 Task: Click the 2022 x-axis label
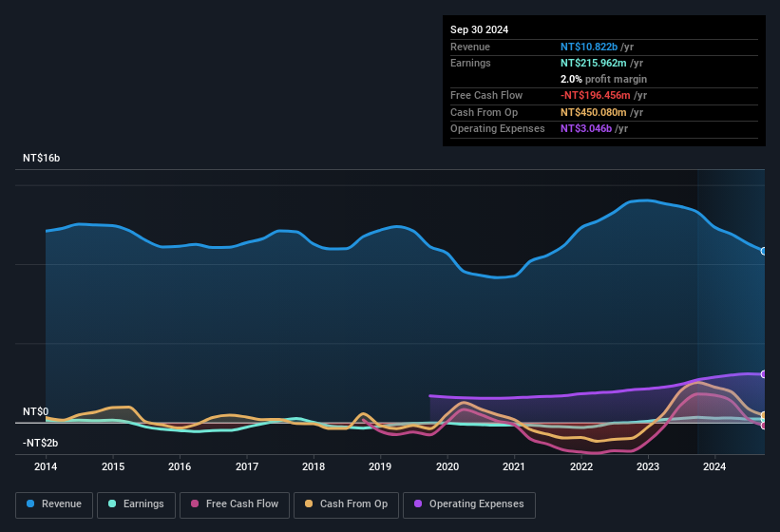click(x=581, y=466)
